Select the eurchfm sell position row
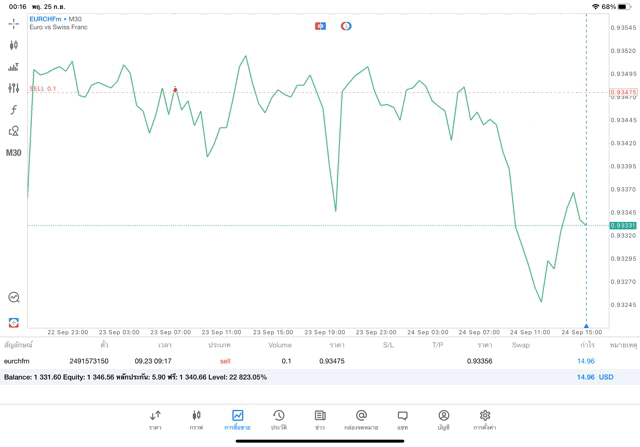The width and height of the screenshot is (640, 447). 300,360
